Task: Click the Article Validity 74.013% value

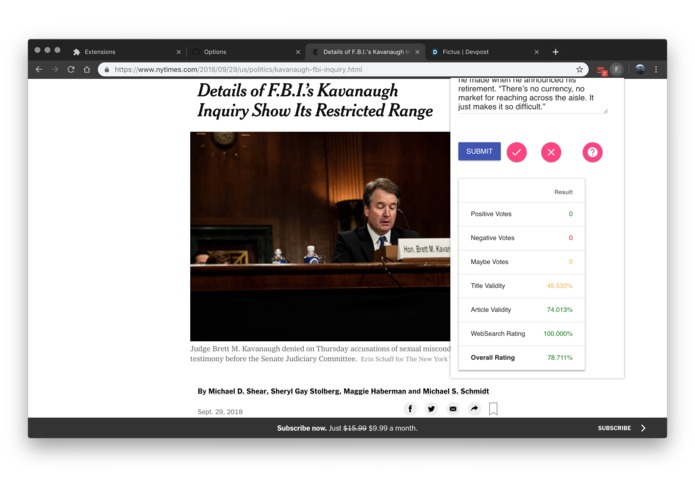Action: click(x=559, y=310)
